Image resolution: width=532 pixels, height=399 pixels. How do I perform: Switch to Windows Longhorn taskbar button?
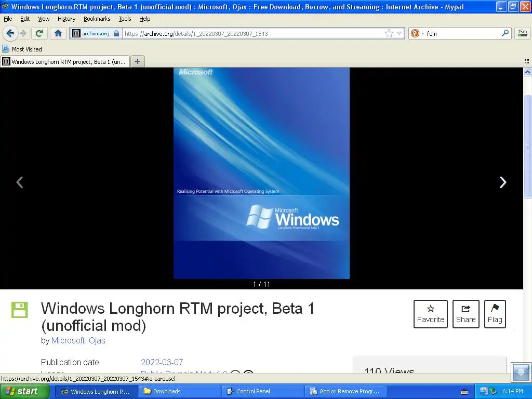tap(96, 391)
